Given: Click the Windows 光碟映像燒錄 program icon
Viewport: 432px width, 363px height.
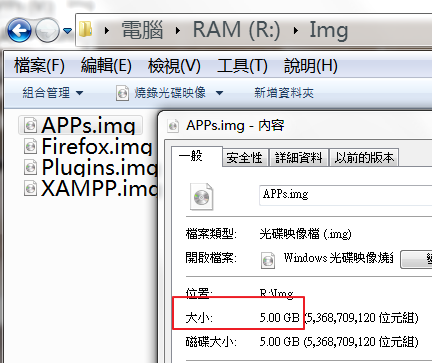Looking at the screenshot, I should (x=268, y=260).
